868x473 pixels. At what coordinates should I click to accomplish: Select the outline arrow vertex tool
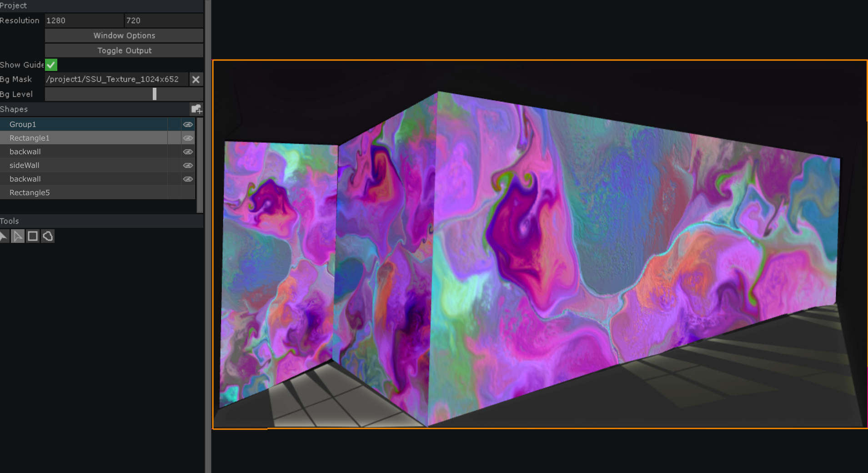tap(18, 236)
